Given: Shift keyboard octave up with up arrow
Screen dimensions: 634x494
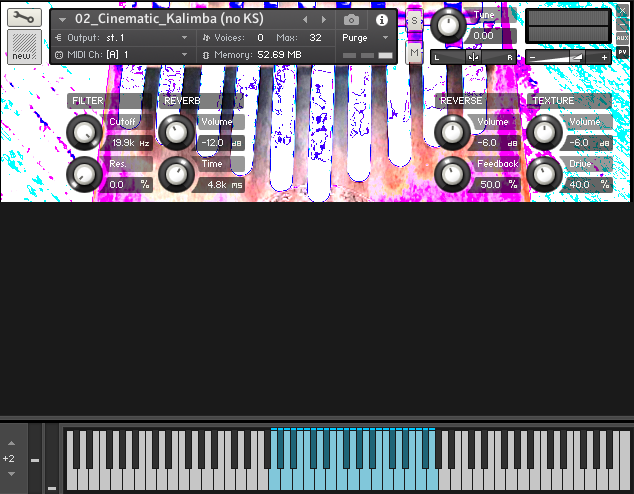Looking at the screenshot, I should pos(11,443).
